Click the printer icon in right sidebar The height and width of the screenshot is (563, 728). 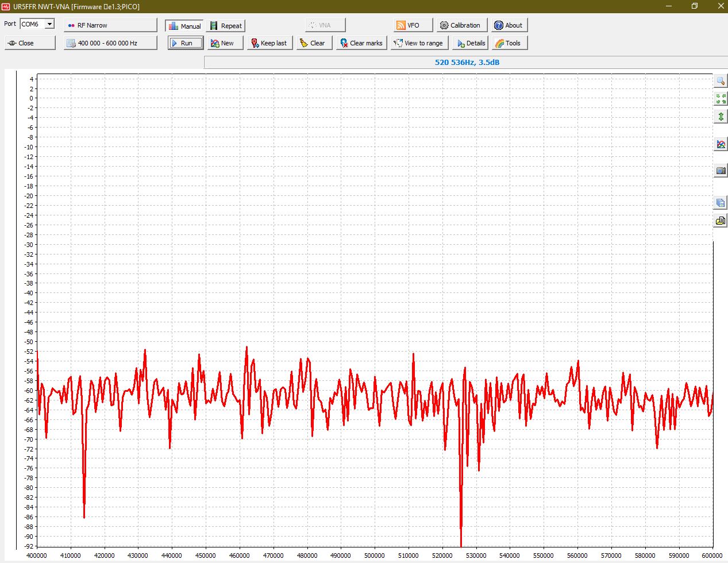pos(721,221)
